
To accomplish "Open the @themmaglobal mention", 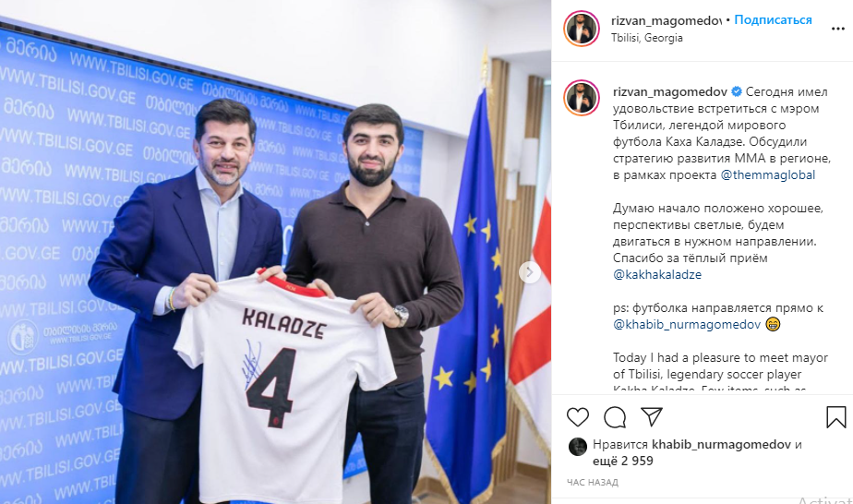I will (x=767, y=175).
